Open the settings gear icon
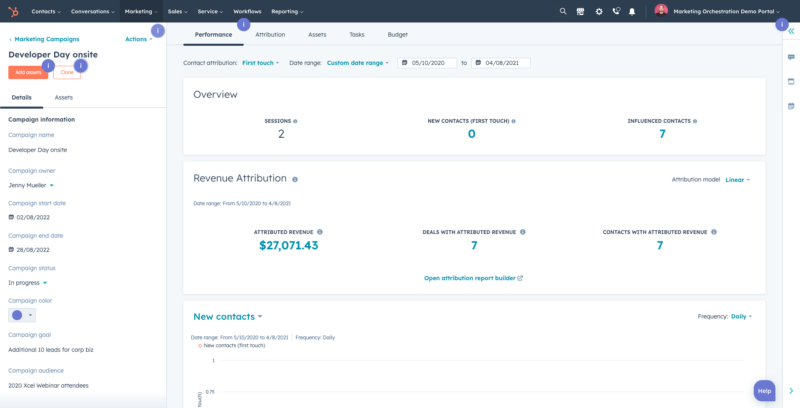The height and width of the screenshot is (408, 800). click(599, 11)
